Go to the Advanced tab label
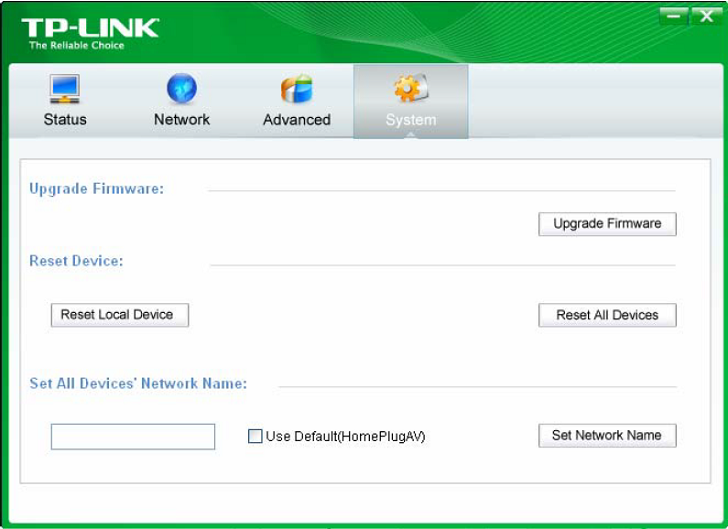The width and height of the screenshot is (728, 529). click(x=296, y=120)
